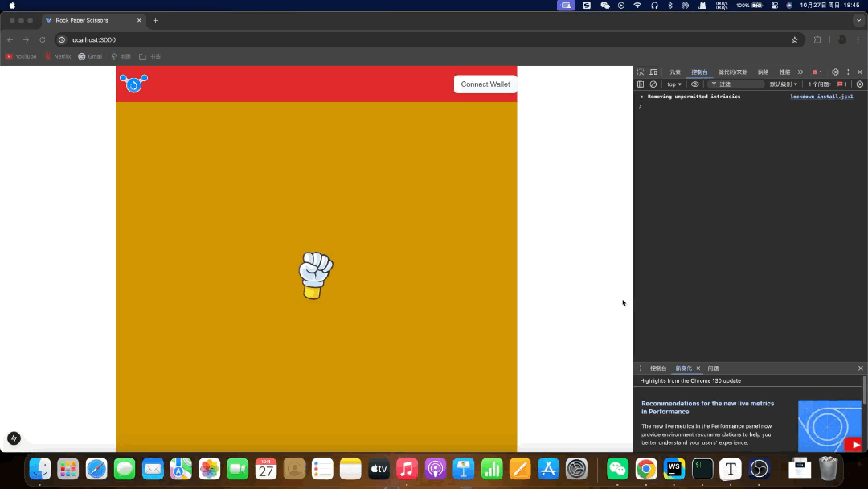
Task: Open Typora from the Dock
Action: (x=730, y=469)
